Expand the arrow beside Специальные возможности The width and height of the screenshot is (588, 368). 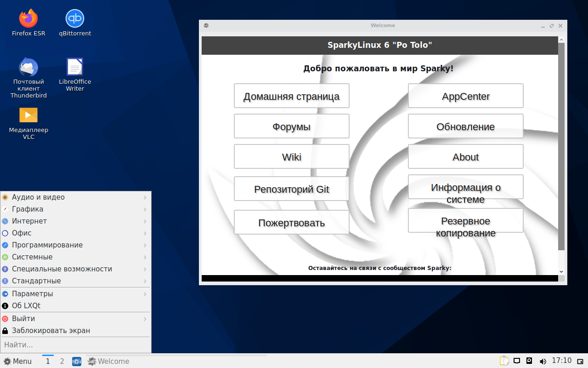click(145, 269)
